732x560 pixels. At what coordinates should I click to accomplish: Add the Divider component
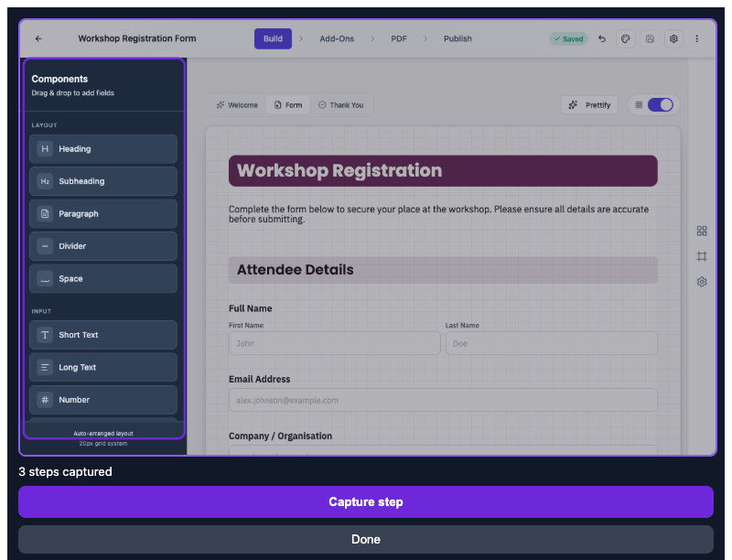(x=103, y=246)
